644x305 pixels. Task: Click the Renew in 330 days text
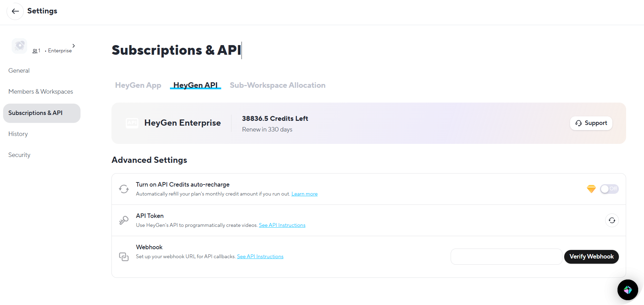click(x=267, y=129)
